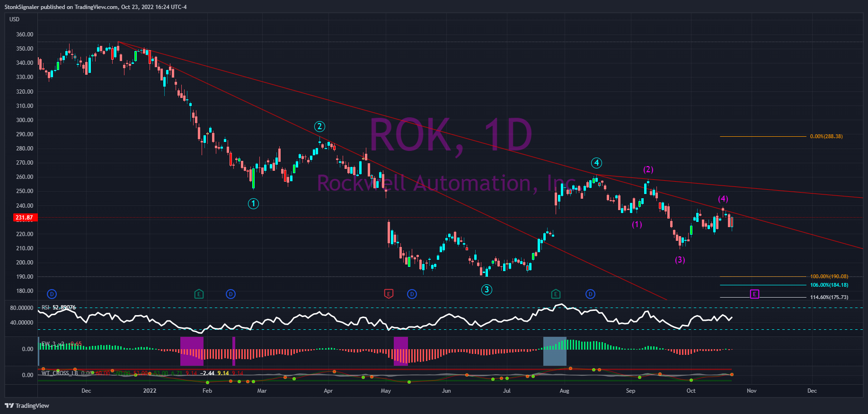This screenshot has width=868, height=414.
Task: Click the Feb label on the time axis
Action: point(207,391)
